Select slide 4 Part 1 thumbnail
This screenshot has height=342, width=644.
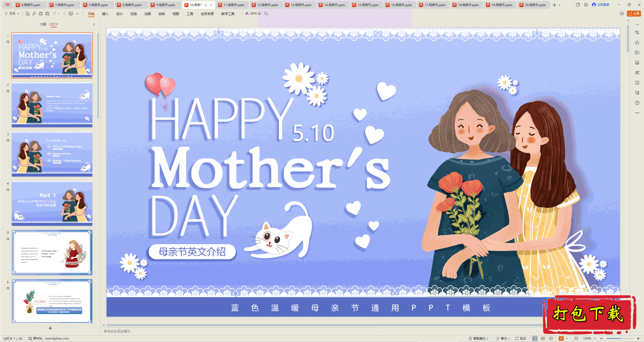pyautogui.click(x=52, y=203)
